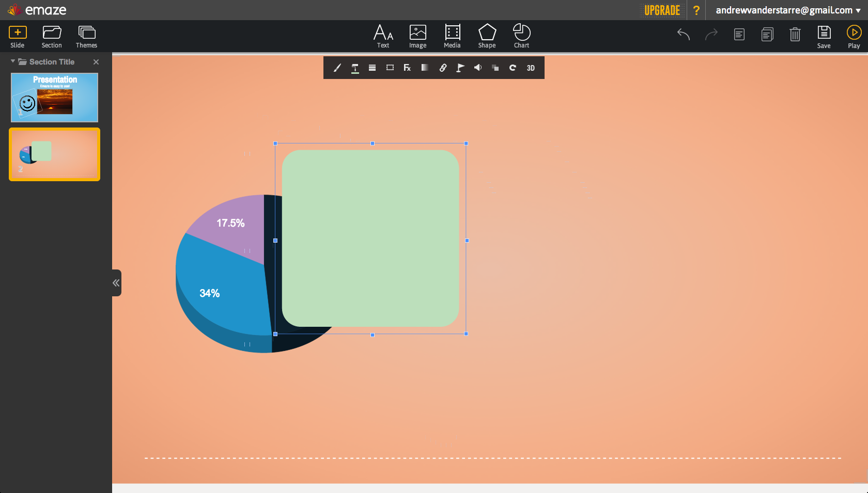Delete the selected item with trash icon
Viewport: 868px width, 493px height.
(x=795, y=35)
